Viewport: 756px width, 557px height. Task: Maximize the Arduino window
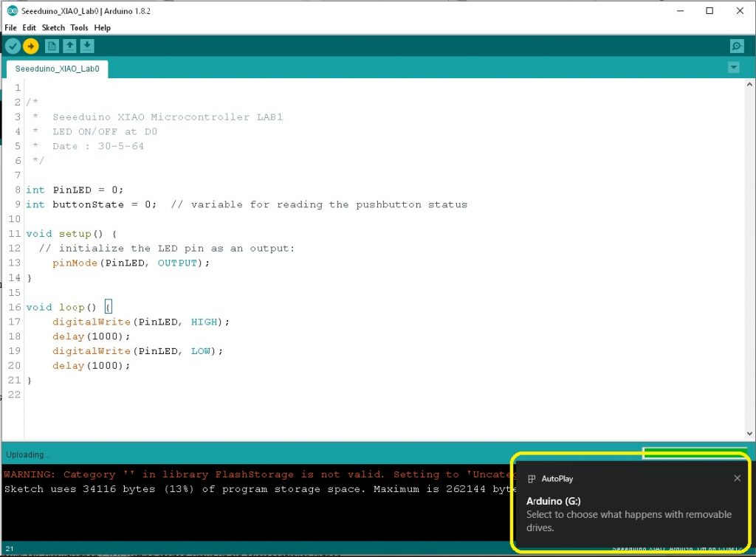[x=709, y=10]
